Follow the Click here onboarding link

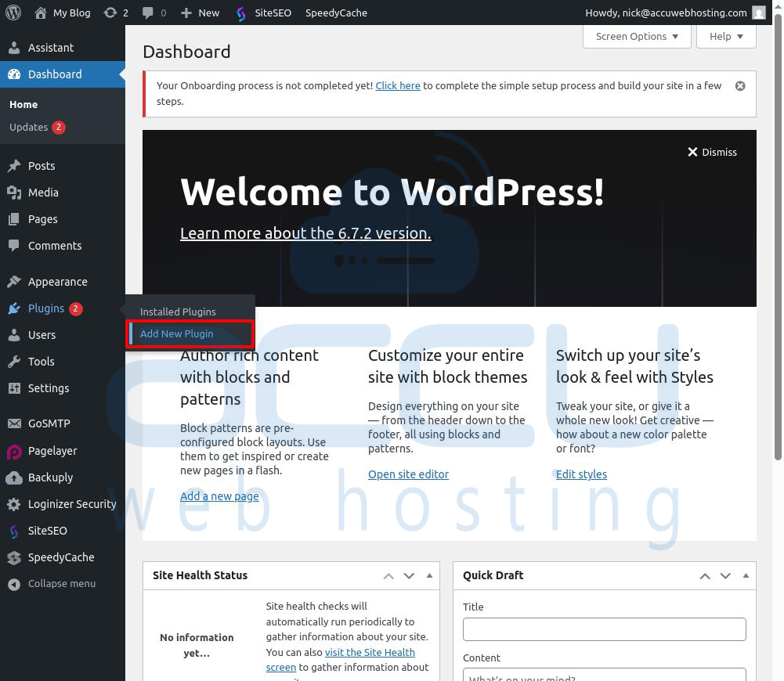(x=398, y=85)
